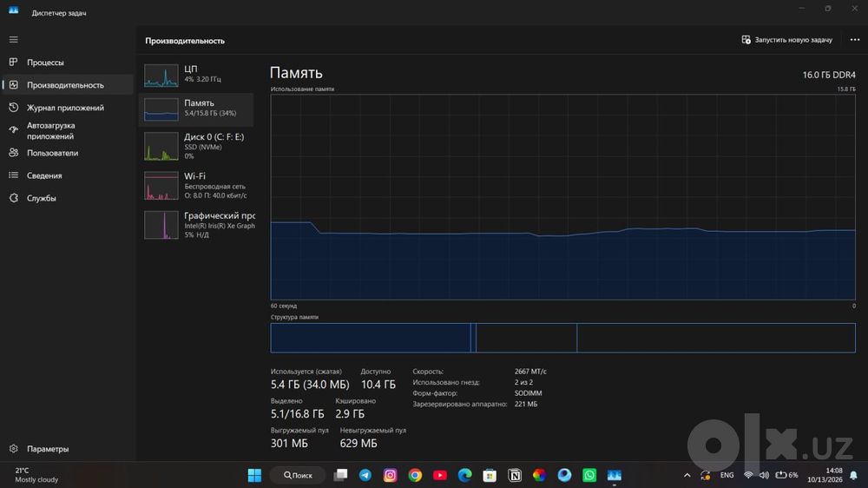This screenshot has width=868, height=488.
Task: Click the 5.4 ГБ (34.0 МБ) value
Action: [x=310, y=385]
